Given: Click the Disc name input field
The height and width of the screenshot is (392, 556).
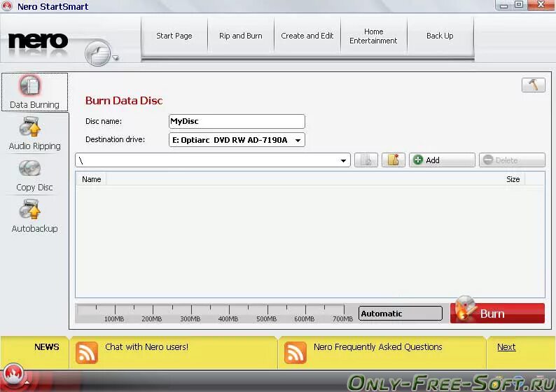Looking at the screenshot, I should (x=237, y=121).
